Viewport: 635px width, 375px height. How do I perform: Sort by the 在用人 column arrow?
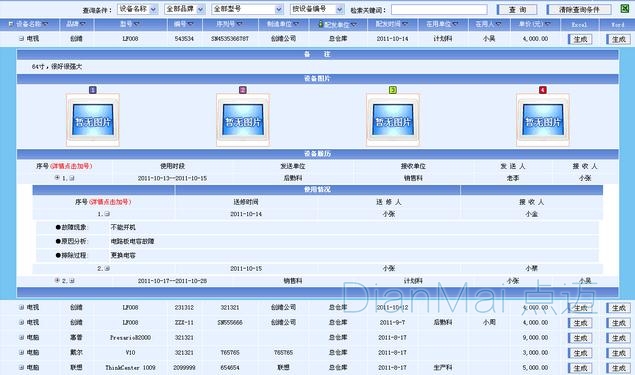[498, 24]
